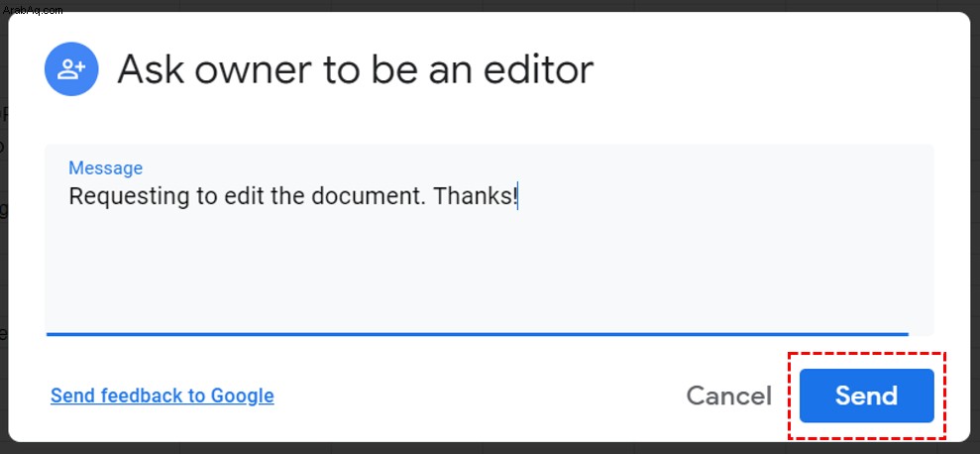Click the Ask owner to be an editor title

(355, 68)
